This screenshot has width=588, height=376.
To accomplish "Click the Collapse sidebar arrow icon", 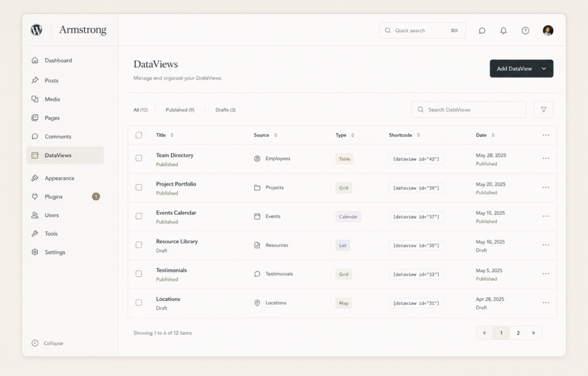I will pos(35,343).
